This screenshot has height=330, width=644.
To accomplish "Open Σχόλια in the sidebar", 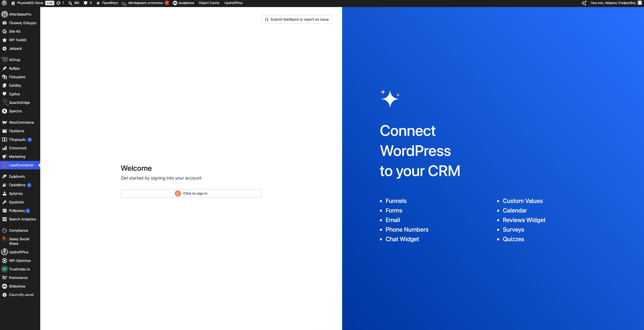I will [x=20, y=94].
